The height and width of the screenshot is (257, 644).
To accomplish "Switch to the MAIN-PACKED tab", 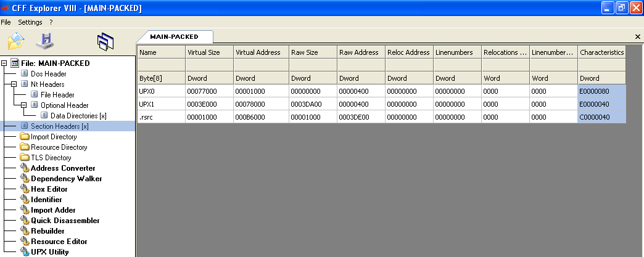I will [174, 37].
